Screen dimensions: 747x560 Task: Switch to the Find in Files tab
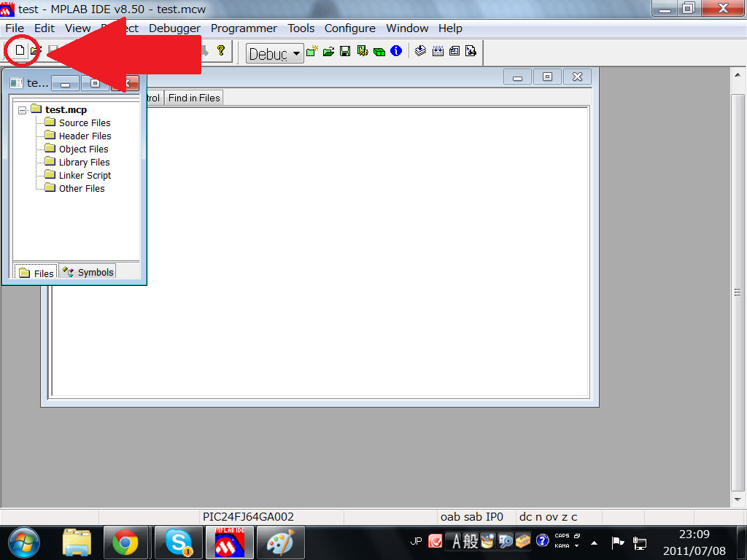coord(194,98)
